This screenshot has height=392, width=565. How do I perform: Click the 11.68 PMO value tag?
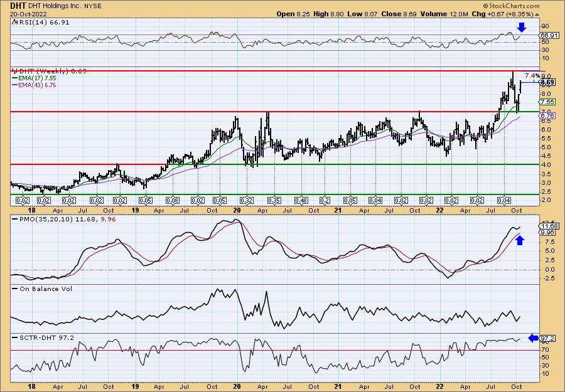tap(549, 226)
